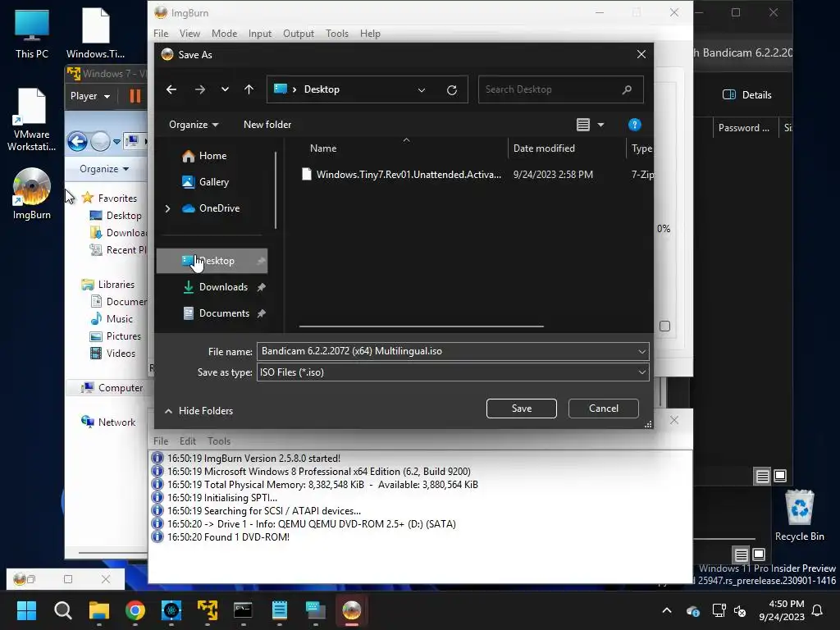840x630 pixels.
Task: Open File Explorer from taskbar
Action: click(99, 610)
